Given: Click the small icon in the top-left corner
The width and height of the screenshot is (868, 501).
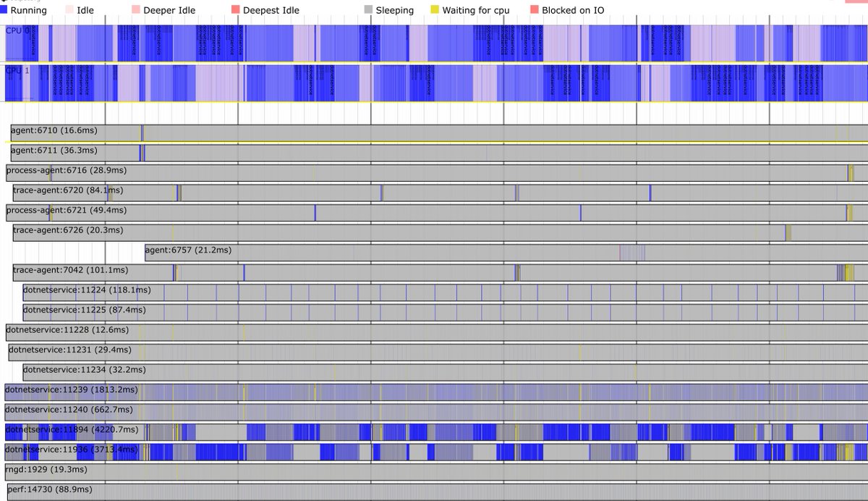Looking at the screenshot, I should [x=6, y=2].
